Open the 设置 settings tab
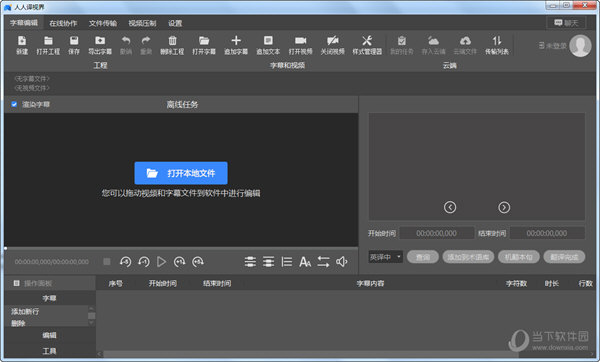This screenshot has width=600, height=362. pos(175,23)
